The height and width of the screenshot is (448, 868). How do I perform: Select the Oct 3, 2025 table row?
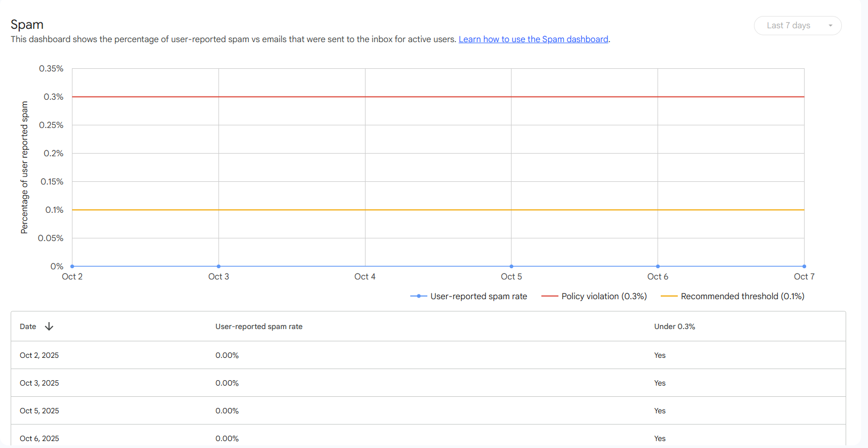coord(39,383)
